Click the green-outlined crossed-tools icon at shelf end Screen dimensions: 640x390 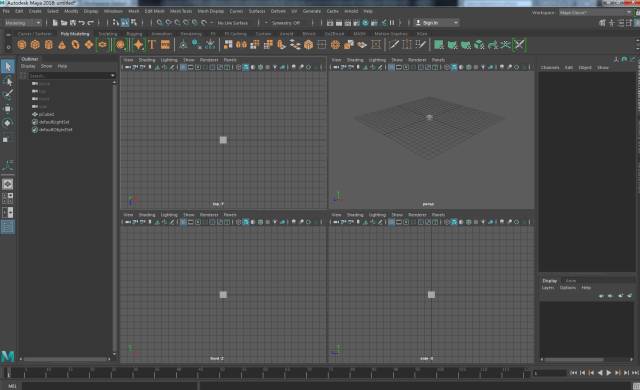pos(519,45)
